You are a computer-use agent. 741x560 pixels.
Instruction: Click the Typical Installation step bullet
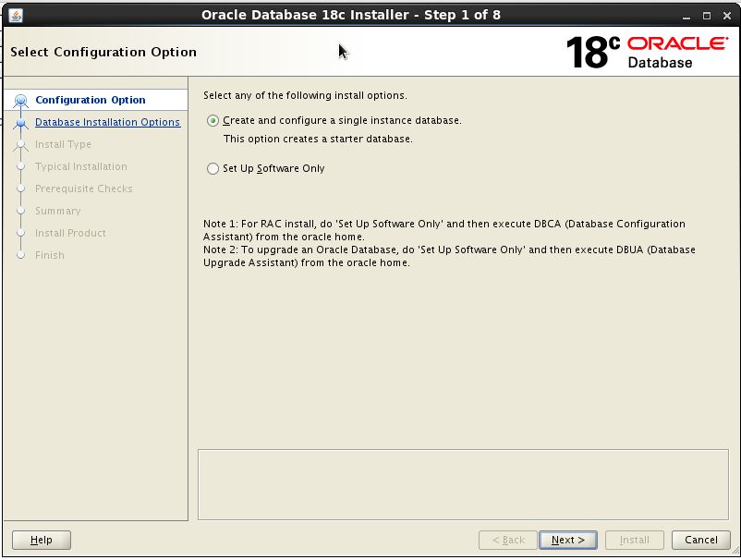[20, 166]
